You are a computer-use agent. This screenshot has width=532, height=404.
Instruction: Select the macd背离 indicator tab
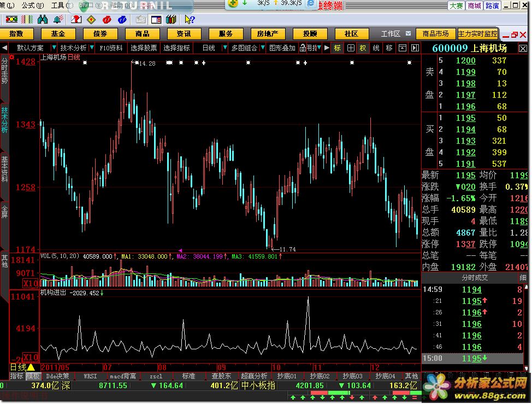123,376
